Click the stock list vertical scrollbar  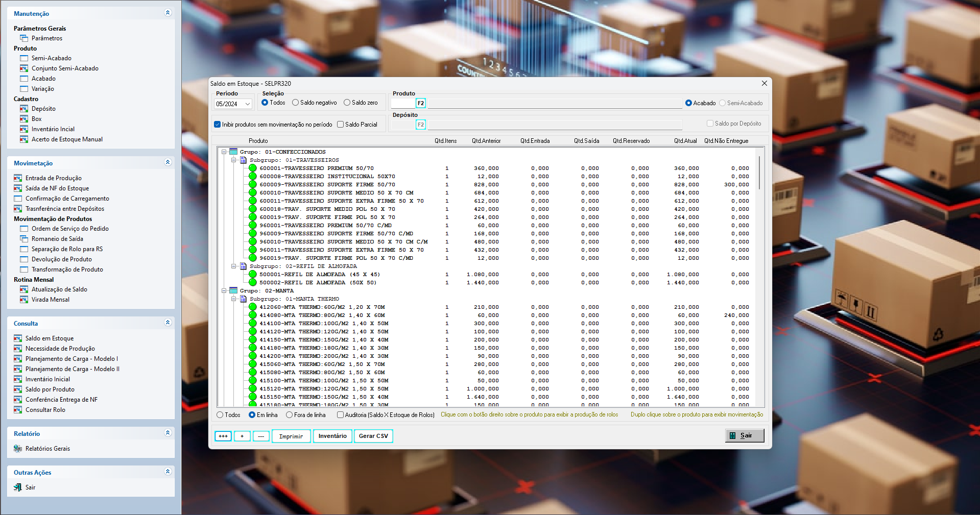click(759, 174)
